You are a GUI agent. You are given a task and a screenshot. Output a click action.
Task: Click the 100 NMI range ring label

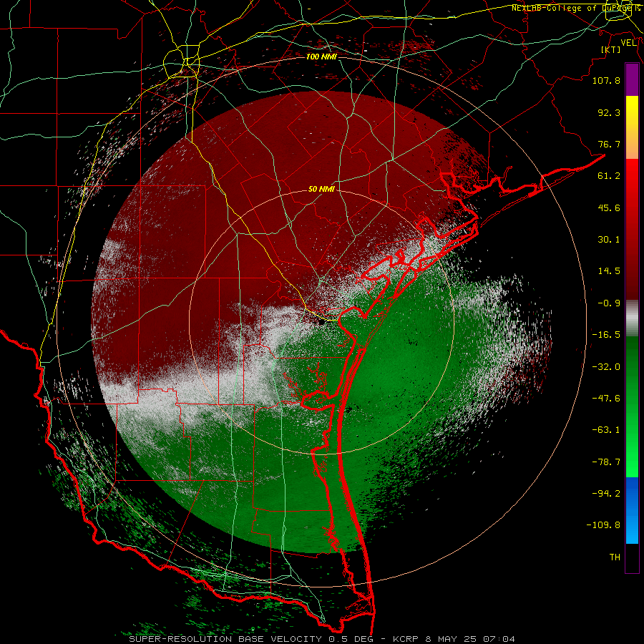click(321, 57)
